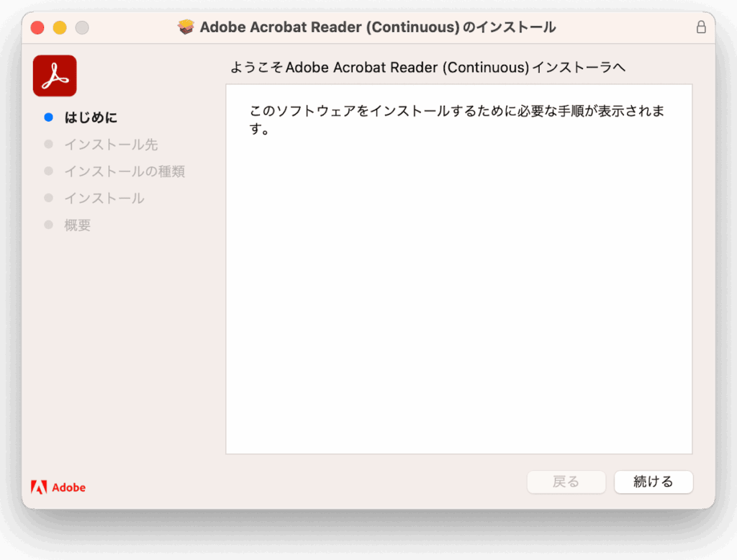Click the window title text
Image resolution: width=737 pixels, height=560 pixels.
coord(377,27)
